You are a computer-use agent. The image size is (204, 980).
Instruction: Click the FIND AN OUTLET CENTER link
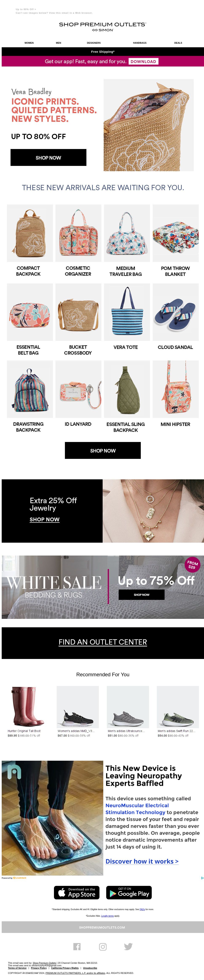pos(103,642)
